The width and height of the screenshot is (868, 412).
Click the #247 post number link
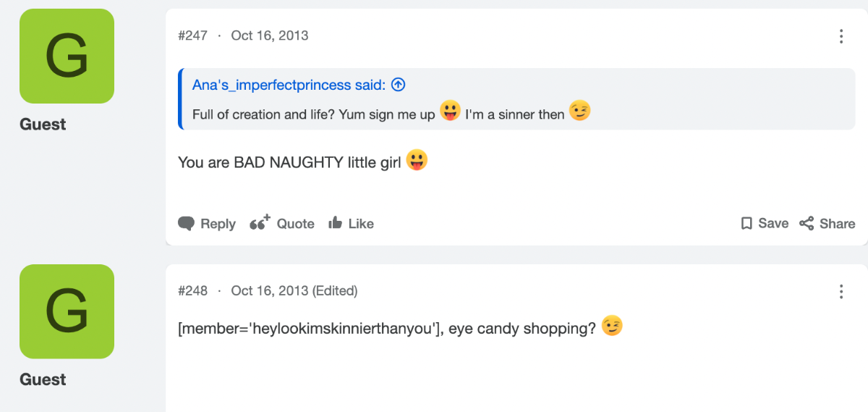pyautogui.click(x=192, y=35)
